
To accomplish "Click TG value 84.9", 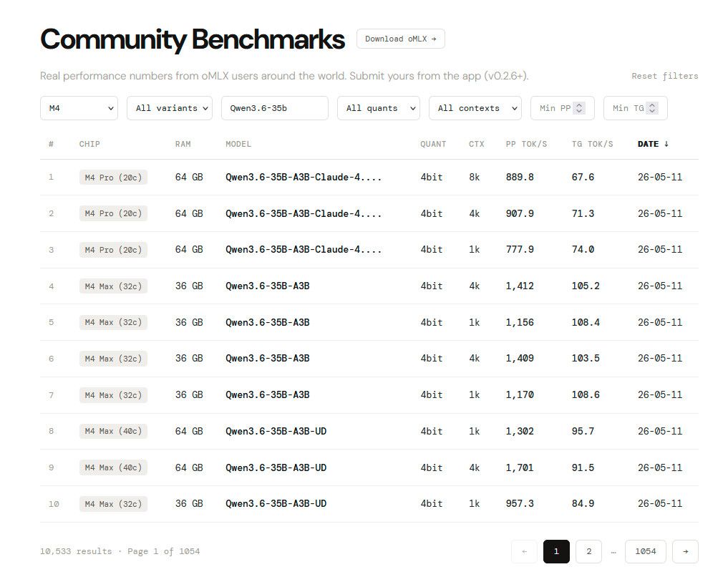I will pos(583,504).
